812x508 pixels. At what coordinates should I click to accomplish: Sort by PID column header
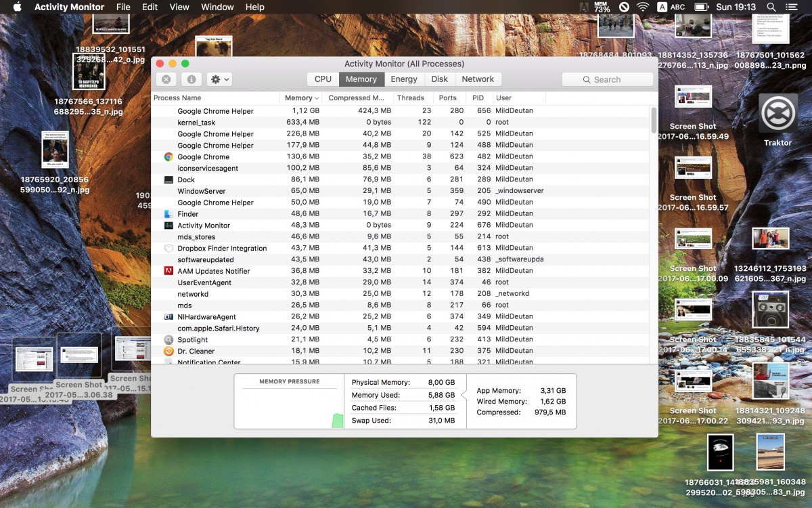click(x=478, y=98)
